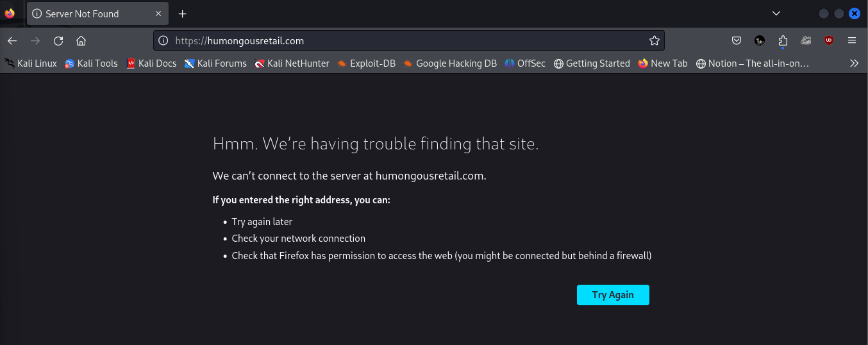This screenshot has width=868, height=345.
Task: Open the Kali Tools bookmark
Action: tap(91, 63)
